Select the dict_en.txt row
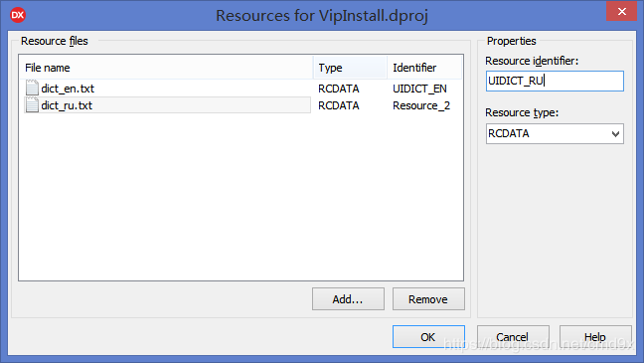Image resolution: width=644 pixels, height=363 pixels. point(241,89)
